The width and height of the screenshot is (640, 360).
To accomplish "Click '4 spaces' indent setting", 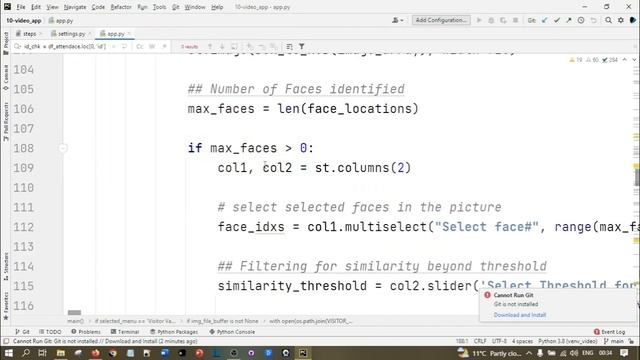I will coord(522,341).
